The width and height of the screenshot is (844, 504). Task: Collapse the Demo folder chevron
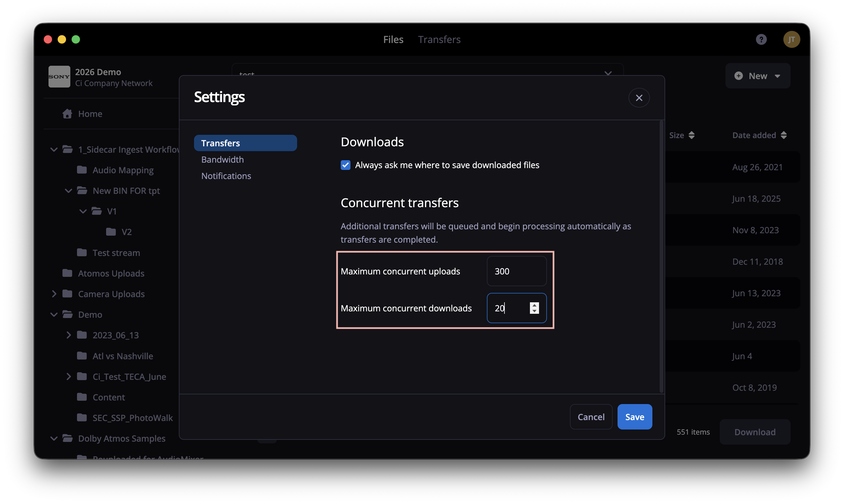point(54,314)
